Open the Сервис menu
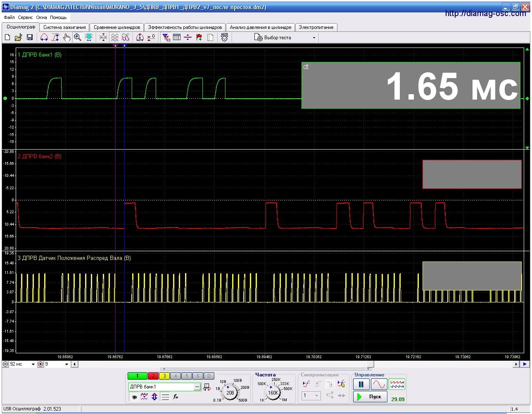This screenshot has height=414, width=532. 25,18
